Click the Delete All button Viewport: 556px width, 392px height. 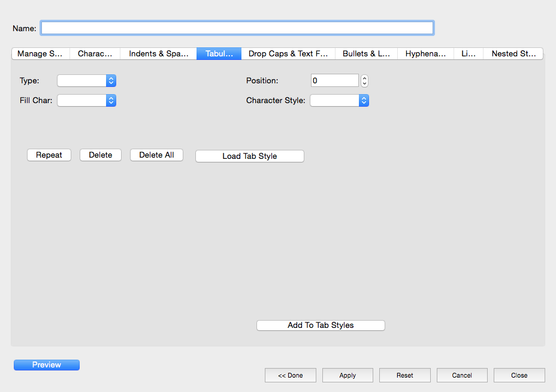(156, 155)
